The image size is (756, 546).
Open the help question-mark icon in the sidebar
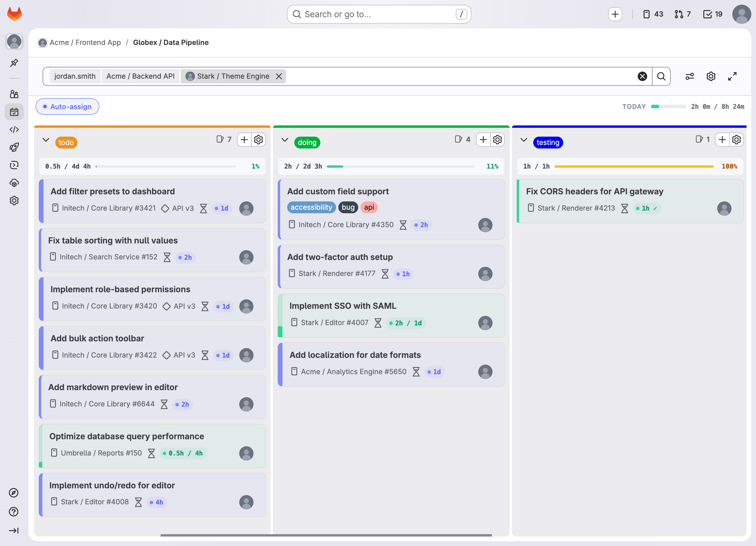pos(14,512)
